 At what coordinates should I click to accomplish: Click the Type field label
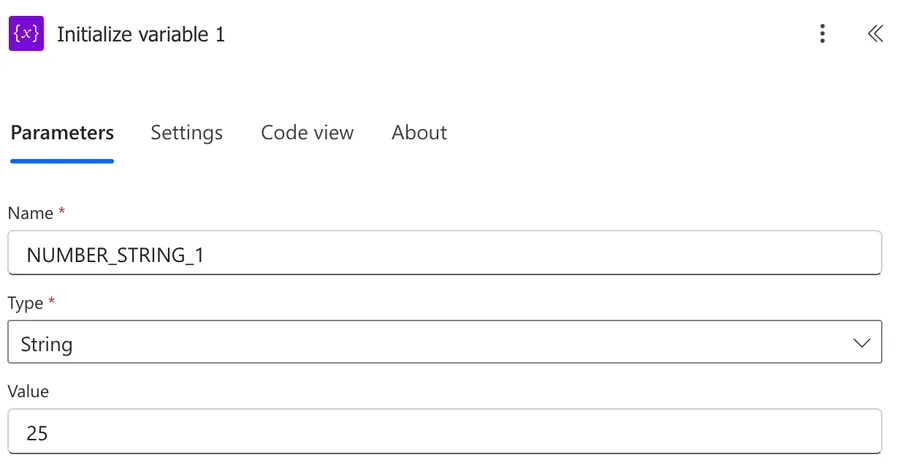tap(26, 302)
